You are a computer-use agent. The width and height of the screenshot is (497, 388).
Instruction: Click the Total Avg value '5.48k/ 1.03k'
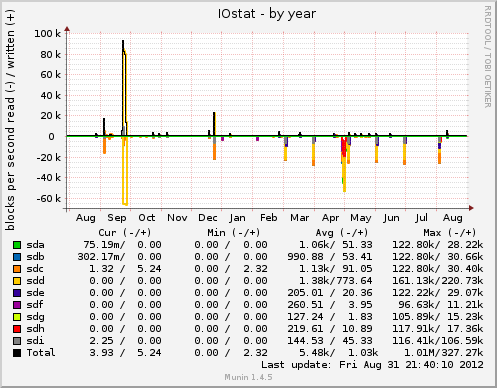339,353
